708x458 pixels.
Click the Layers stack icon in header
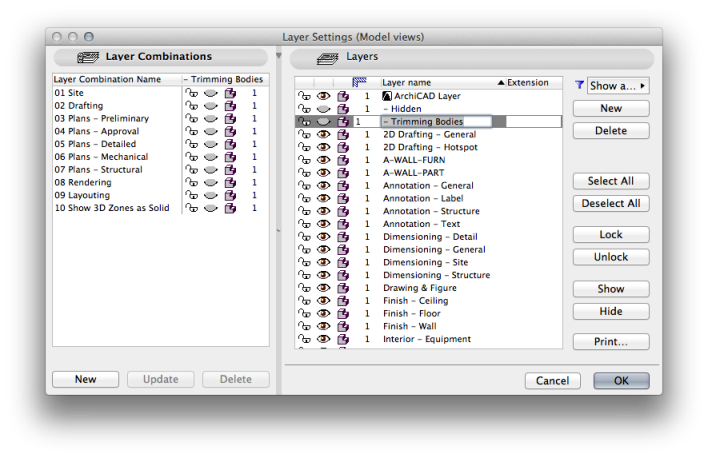click(327, 58)
